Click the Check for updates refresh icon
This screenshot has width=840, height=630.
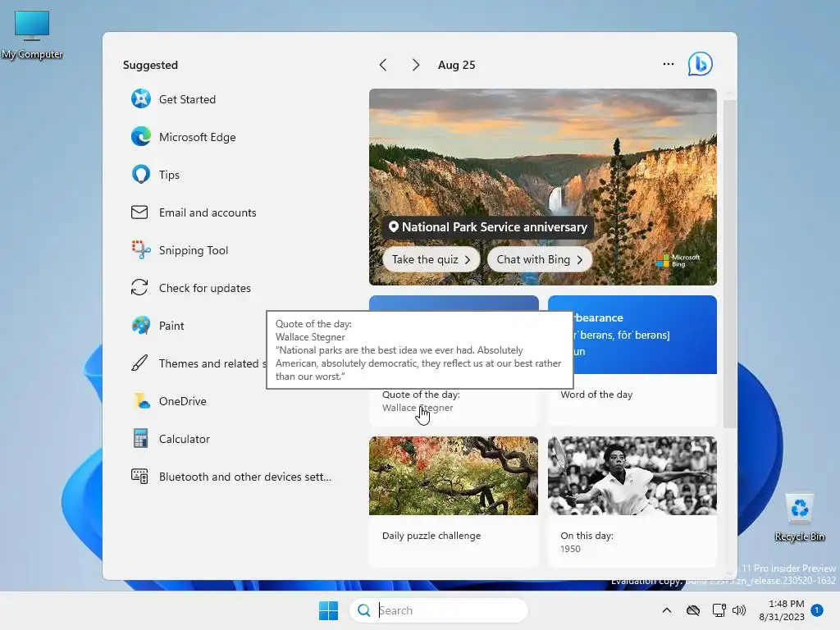coord(139,288)
